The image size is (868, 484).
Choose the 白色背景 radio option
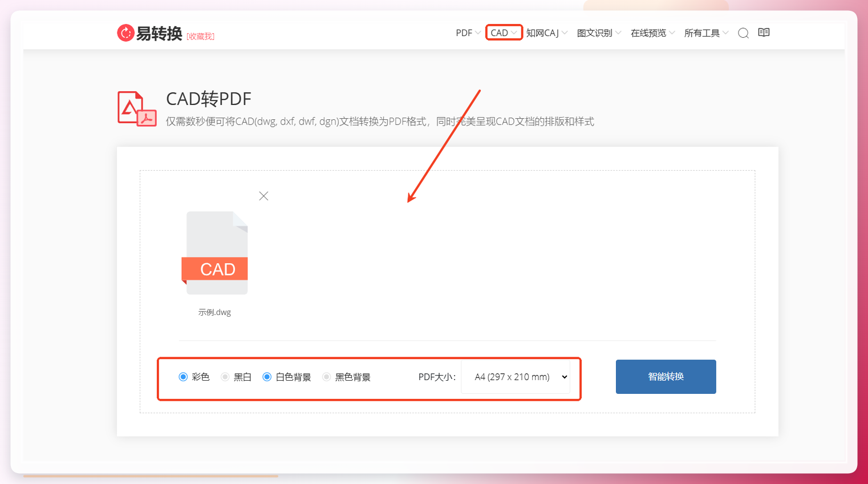click(x=267, y=377)
